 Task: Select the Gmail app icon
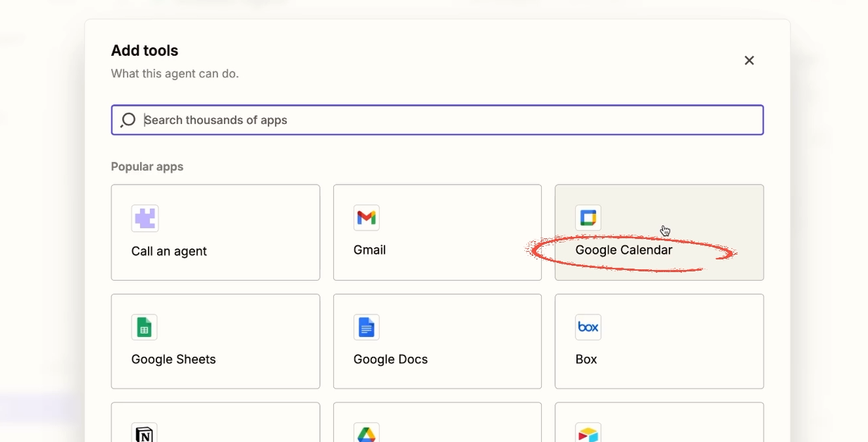366,218
